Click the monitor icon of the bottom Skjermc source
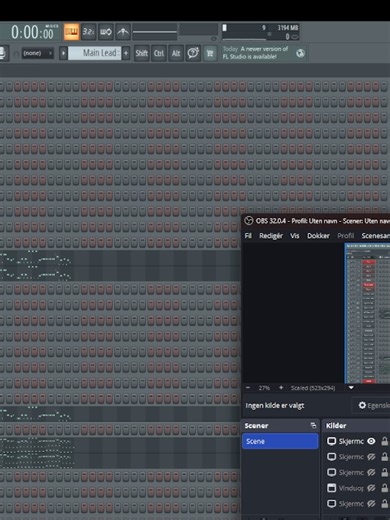The width and height of the screenshot is (390, 520). [331, 503]
